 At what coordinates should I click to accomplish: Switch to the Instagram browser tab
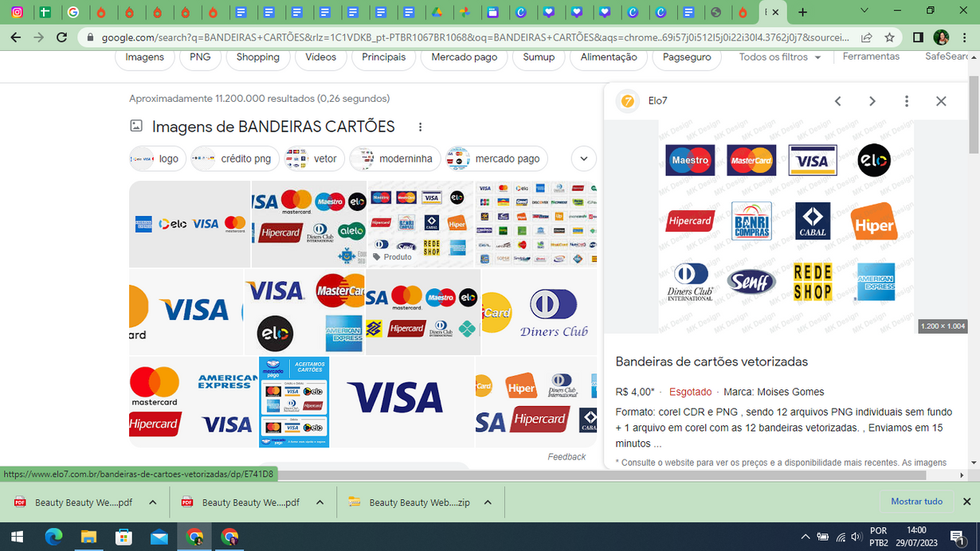tap(18, 12)
